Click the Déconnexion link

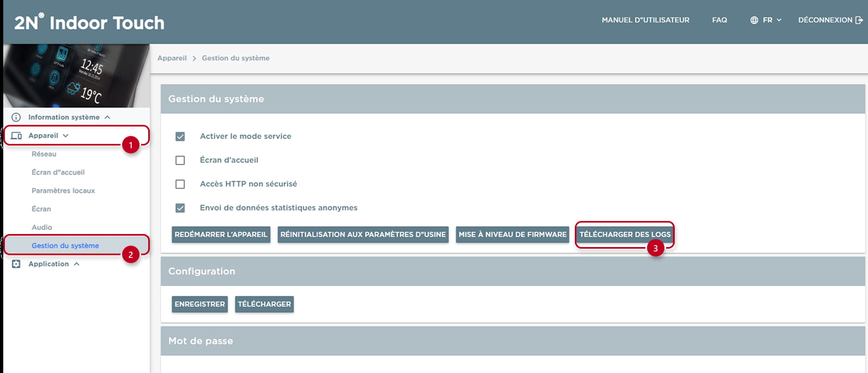tap(830, 20)
